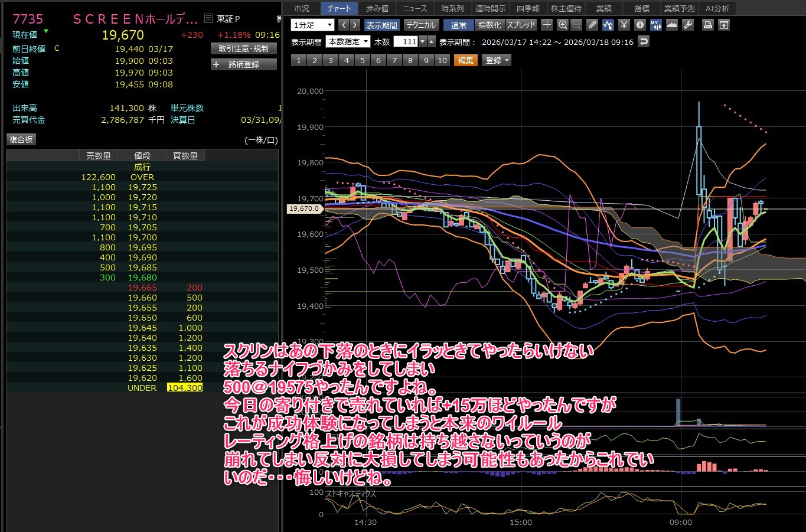The width and height of the screenshot is (806, 532).
Task: Open the AI分析 tab
Action: [x=717, y=8]
